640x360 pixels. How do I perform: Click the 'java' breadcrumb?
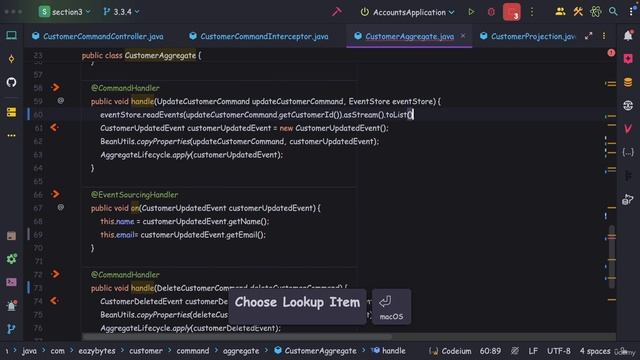(29, 351)
